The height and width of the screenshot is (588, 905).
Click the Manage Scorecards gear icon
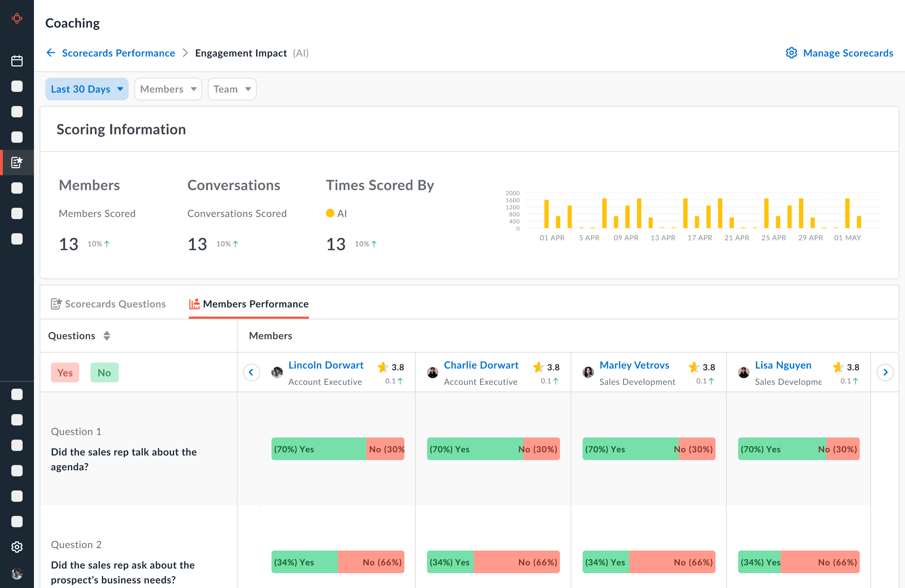pyautogui.click(x=791, y=53)
